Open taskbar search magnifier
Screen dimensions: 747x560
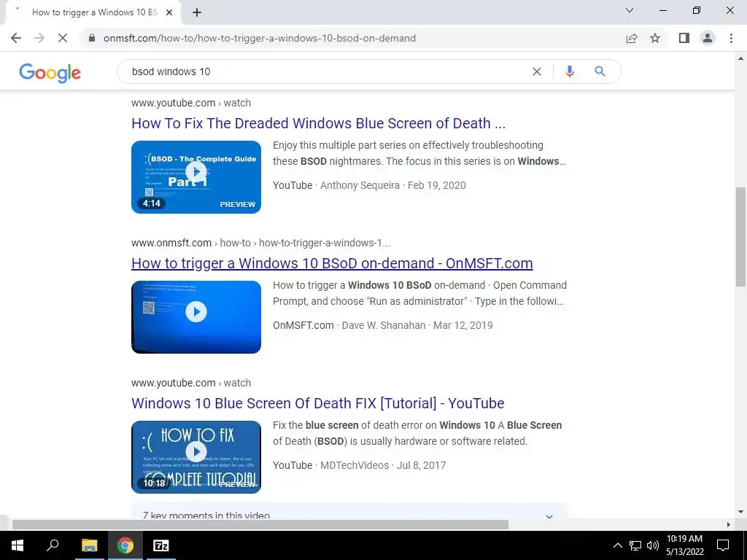(x=53, y=545)
